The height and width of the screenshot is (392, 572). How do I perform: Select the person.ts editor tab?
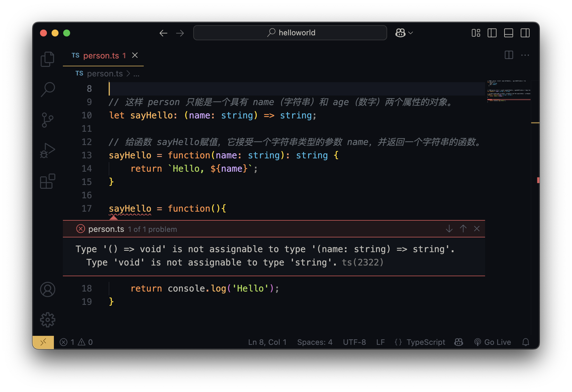[101, 56]
